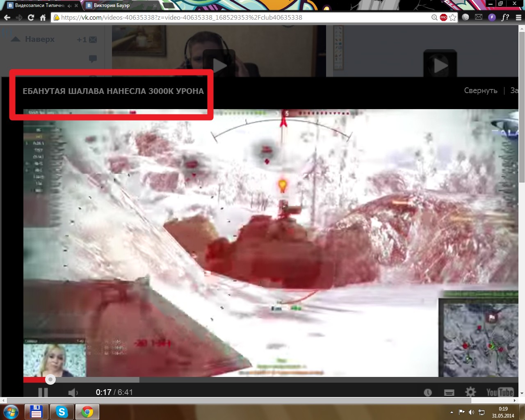
Task: Open the video settings gear
Action: pyautogui.click(x=470, y=392)
